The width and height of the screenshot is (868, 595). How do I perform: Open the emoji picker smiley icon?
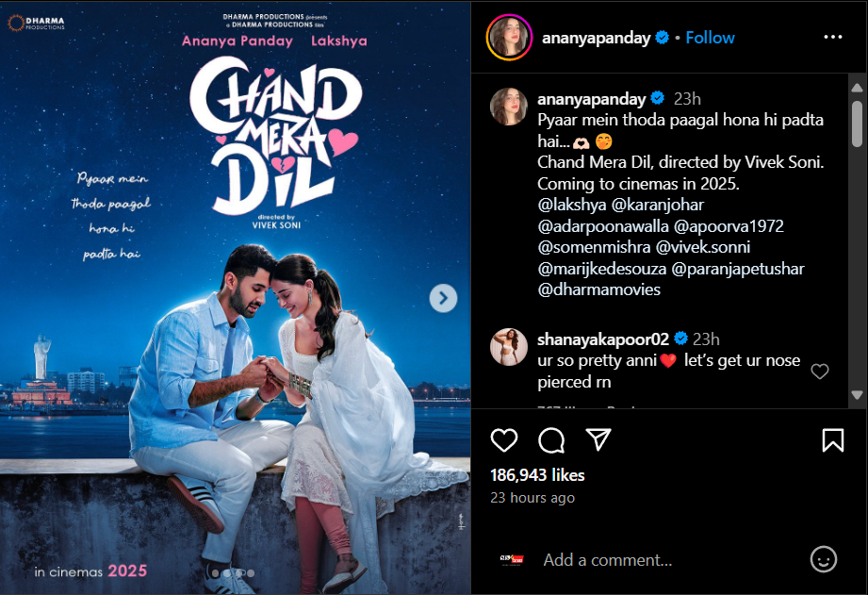(x=824, y=559)
